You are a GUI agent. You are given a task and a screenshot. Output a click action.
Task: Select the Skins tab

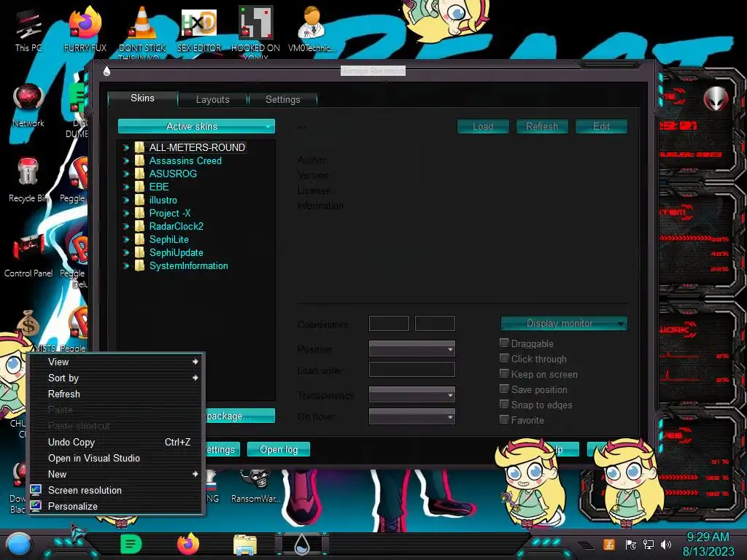[142, 98]
